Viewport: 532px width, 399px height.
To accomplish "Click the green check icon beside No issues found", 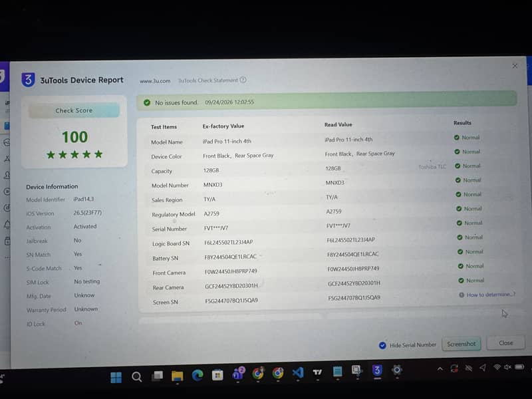I will 147,102.
